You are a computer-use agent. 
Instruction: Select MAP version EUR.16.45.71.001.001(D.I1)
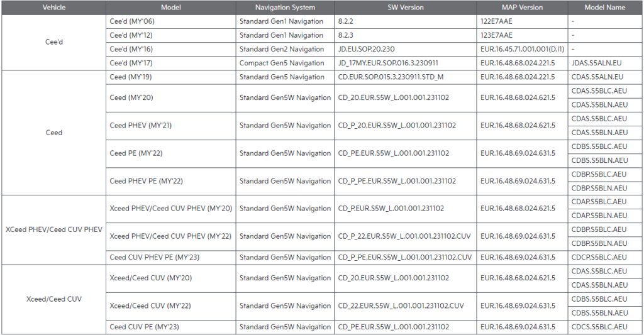pos(522,49)
